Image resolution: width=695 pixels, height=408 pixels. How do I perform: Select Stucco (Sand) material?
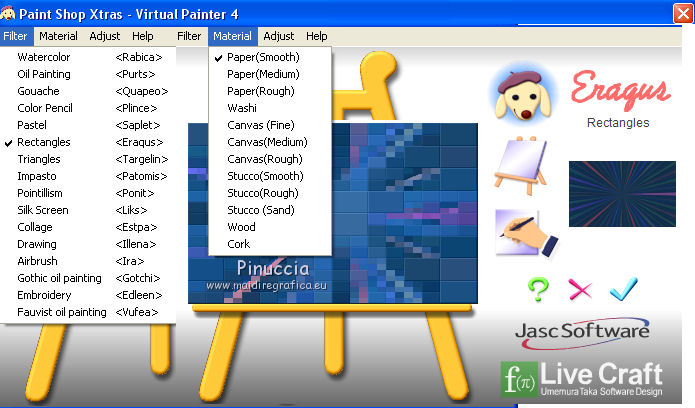[270, 210]
